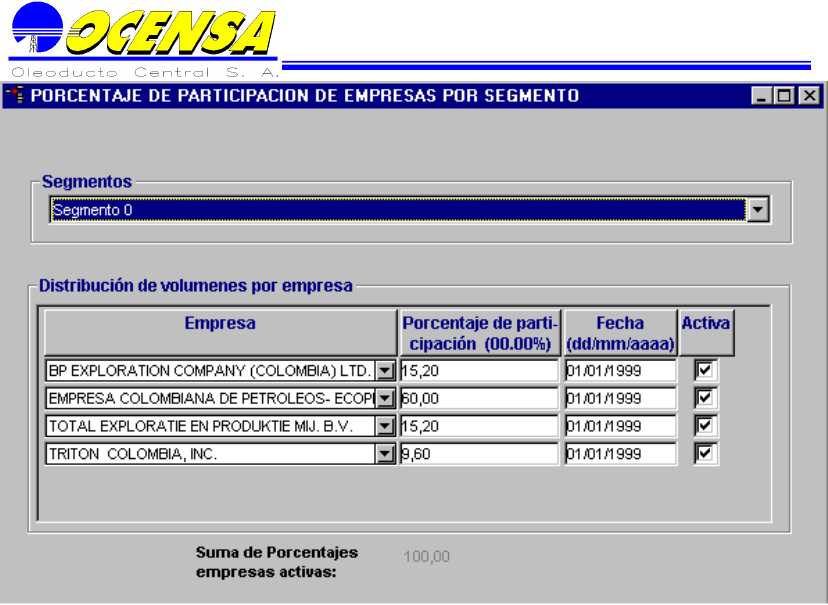Uncheck Activa for Empresa Colombiana de Petroleos row
The height and width of the screenshot is (605, 828).
coord(705,398)
